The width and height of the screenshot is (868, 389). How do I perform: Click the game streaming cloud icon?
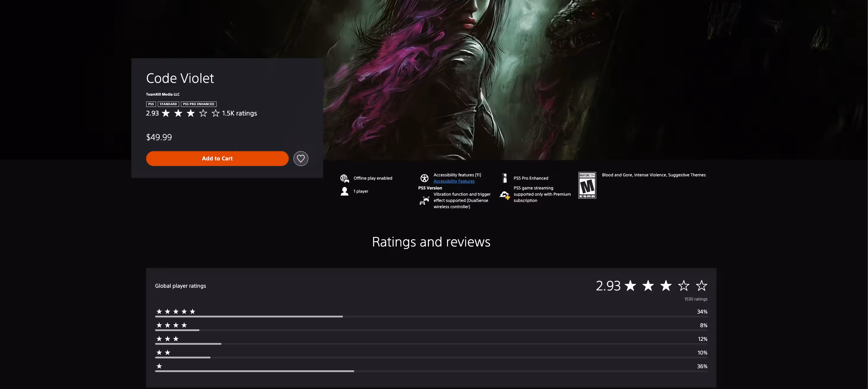point(504,195)
